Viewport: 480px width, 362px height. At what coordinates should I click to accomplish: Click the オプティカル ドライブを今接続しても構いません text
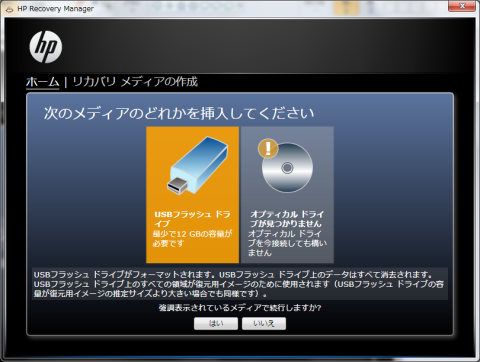287,243
